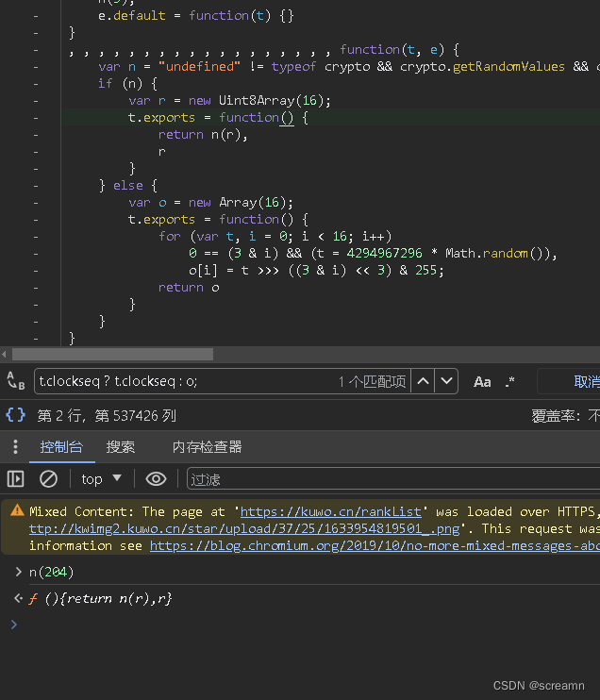Click the empty console prompt chevron
This screenshot has width=600, height=700.
coord(14,625)
